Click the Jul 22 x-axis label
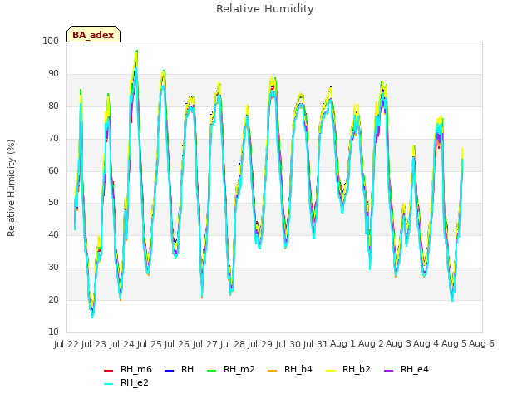 coord(66,344)
